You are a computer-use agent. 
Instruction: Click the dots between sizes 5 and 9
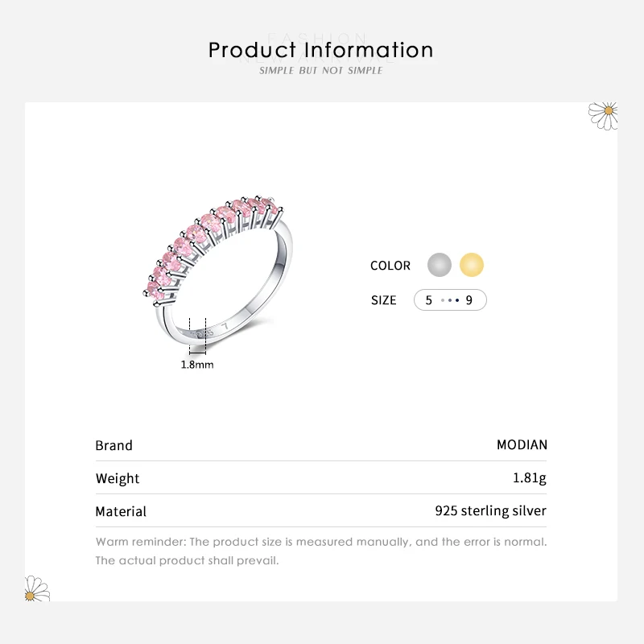pyautogui.click(x=449, y=300)
